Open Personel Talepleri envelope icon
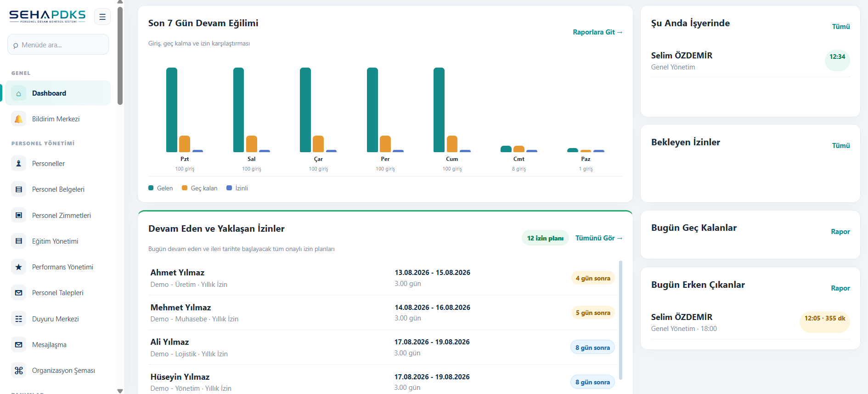Viewport: 868px width, 394px height. 18,293
